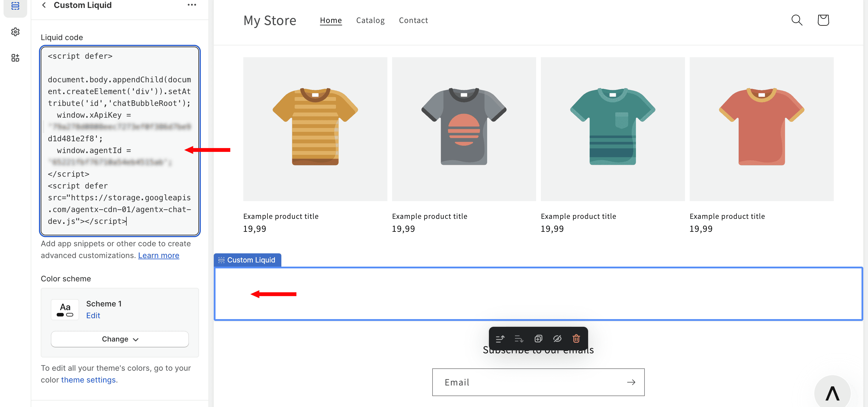Click the Email subscription field
Image resolution: width=868 pixels, height=407 pixels.
[538, 382]
